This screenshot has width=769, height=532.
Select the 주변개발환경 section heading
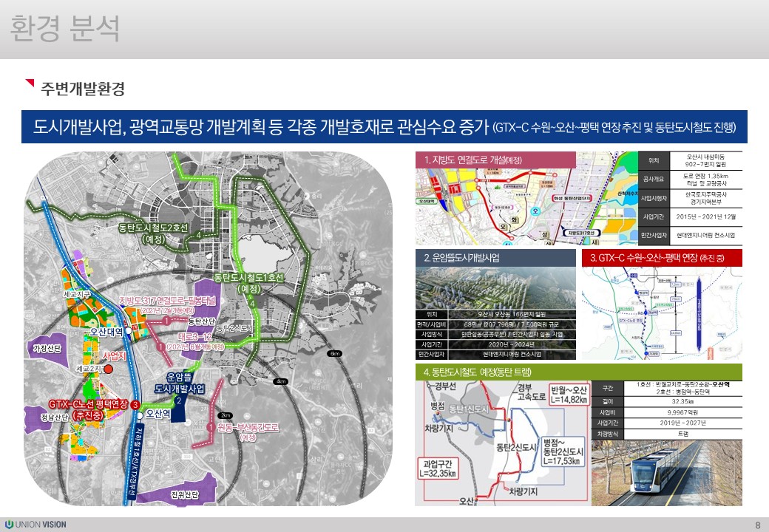[x=82, y=88]
